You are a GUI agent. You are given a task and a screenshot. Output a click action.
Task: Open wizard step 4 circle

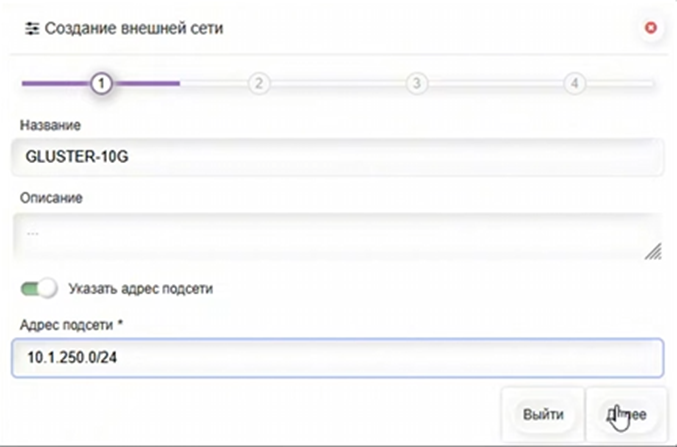click(x=574, y=83)
